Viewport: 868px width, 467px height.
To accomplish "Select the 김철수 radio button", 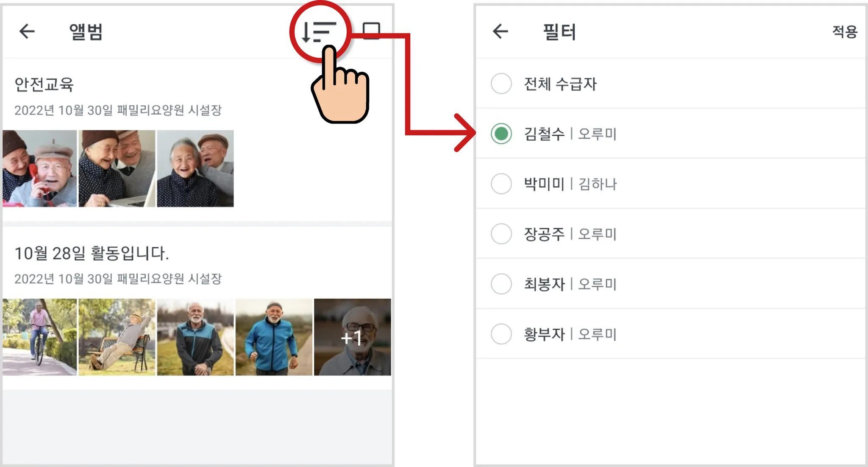I will (x=501, y=134).
